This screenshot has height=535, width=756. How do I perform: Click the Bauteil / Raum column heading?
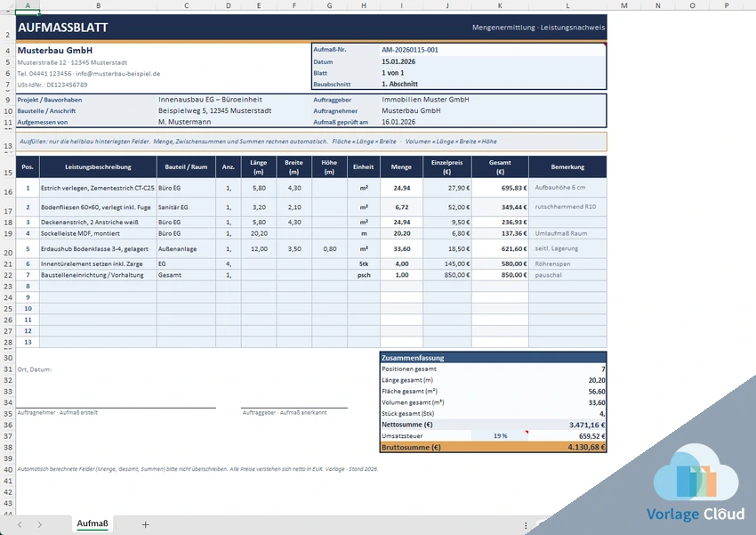pos(186,167)
